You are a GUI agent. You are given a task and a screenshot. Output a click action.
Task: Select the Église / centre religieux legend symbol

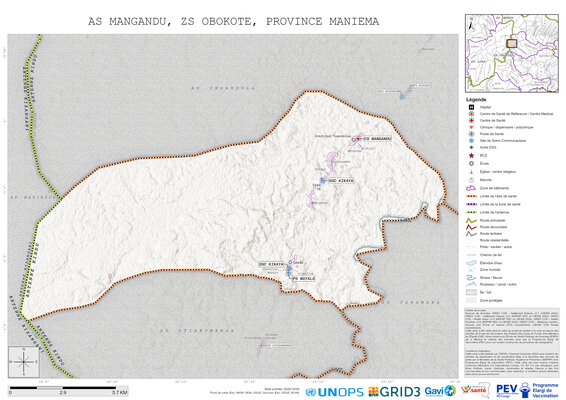pos(471,172)
